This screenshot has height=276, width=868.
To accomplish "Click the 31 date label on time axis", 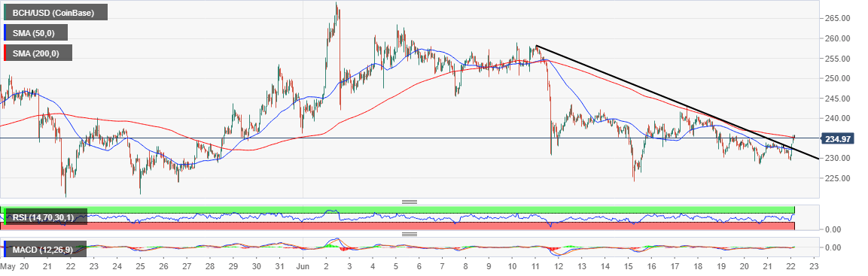I will pos(279,266).
